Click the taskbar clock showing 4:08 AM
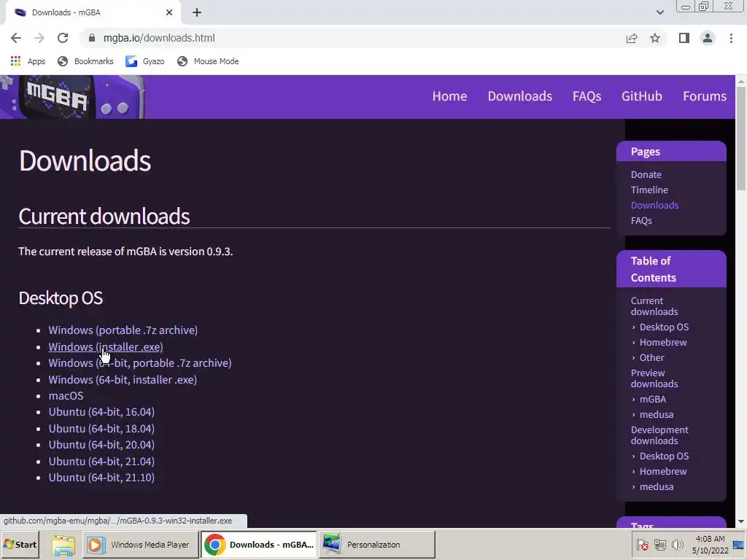 point(710,545)
